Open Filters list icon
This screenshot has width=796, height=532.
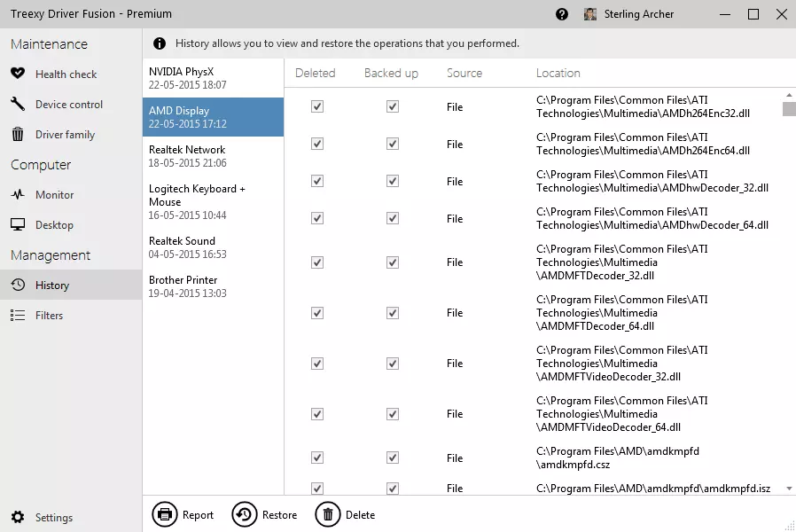[x=18, y=316]
